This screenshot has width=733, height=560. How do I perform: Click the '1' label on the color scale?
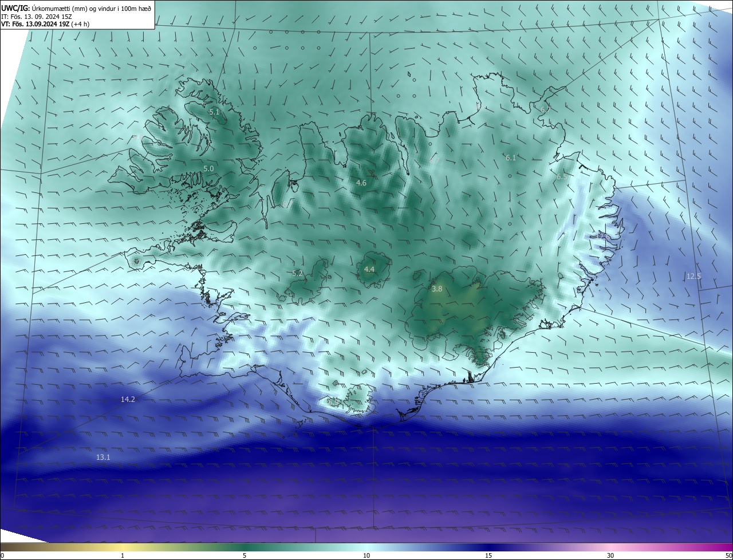[x=123, y=555]
